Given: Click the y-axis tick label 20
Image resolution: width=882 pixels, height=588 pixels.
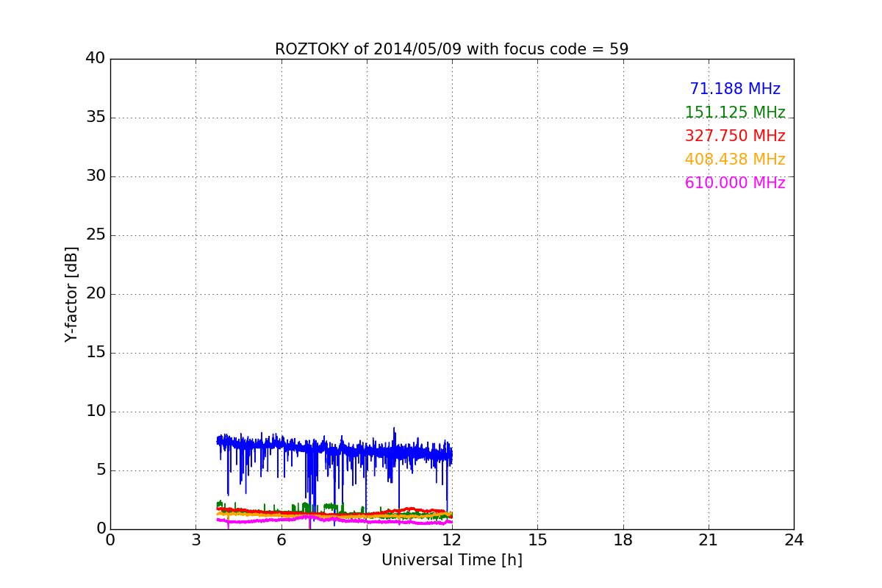Looking at the screenshot, I should 96,294.
